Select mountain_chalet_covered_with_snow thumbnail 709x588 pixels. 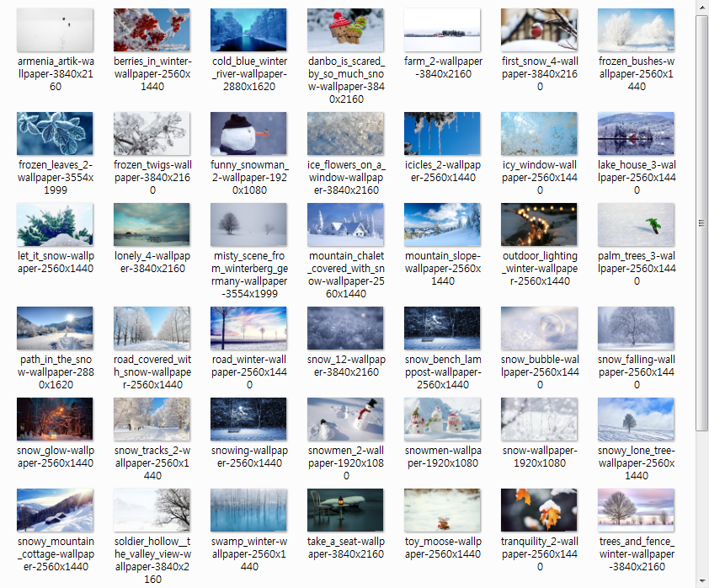pyautogui.click(x=345, y=224)
